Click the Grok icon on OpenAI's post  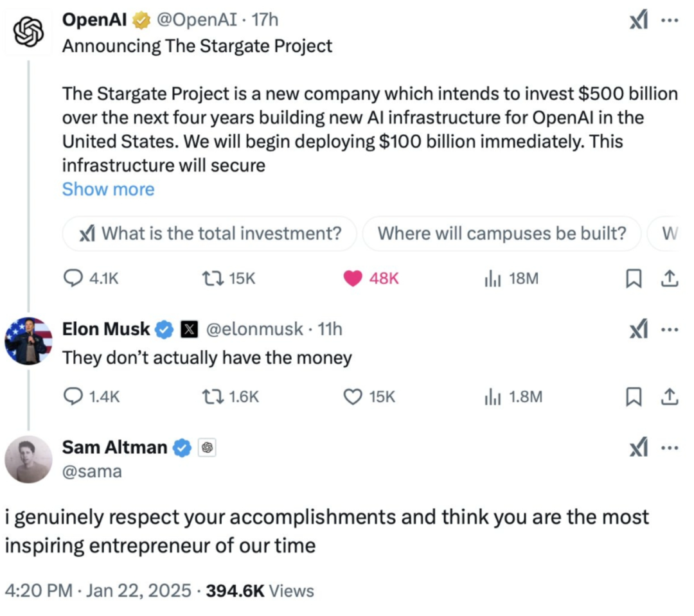[637, 21]
